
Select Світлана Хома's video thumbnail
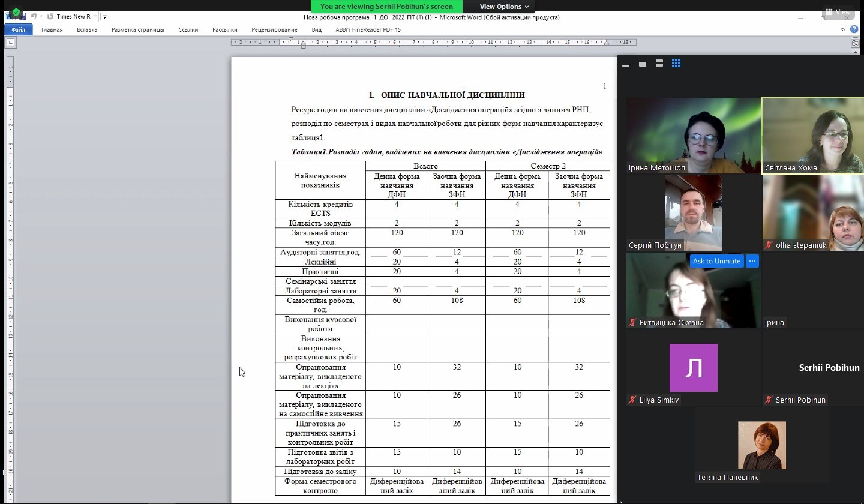(812, 136)
